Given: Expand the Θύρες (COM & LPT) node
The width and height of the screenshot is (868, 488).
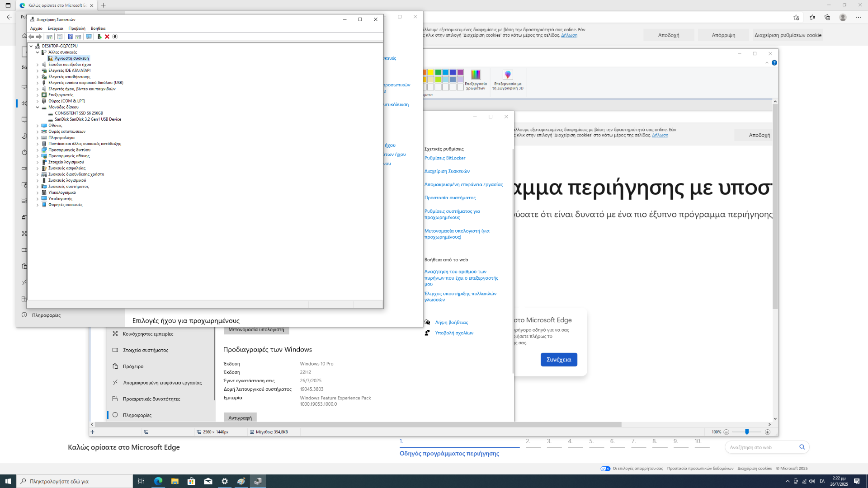Looking at the screenshot, I should coord(38,101).
